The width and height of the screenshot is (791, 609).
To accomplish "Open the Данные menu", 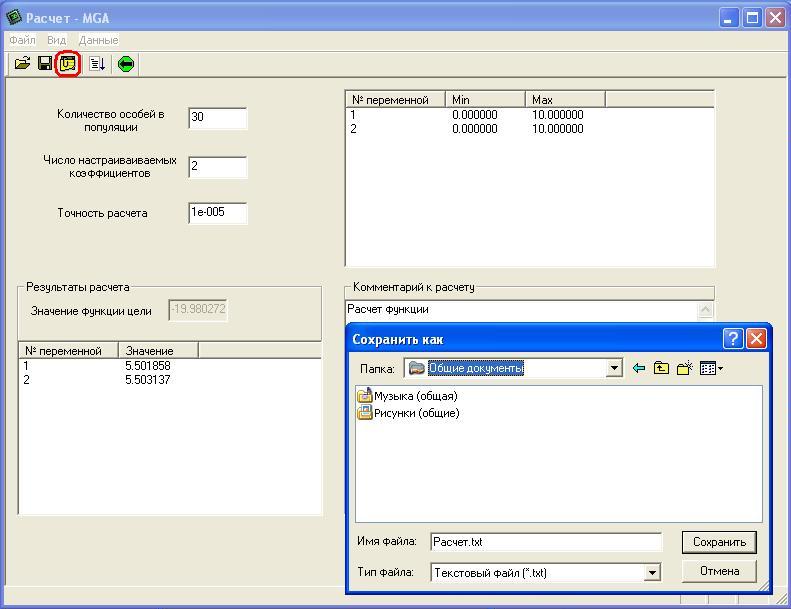I will tap(98, 40).
